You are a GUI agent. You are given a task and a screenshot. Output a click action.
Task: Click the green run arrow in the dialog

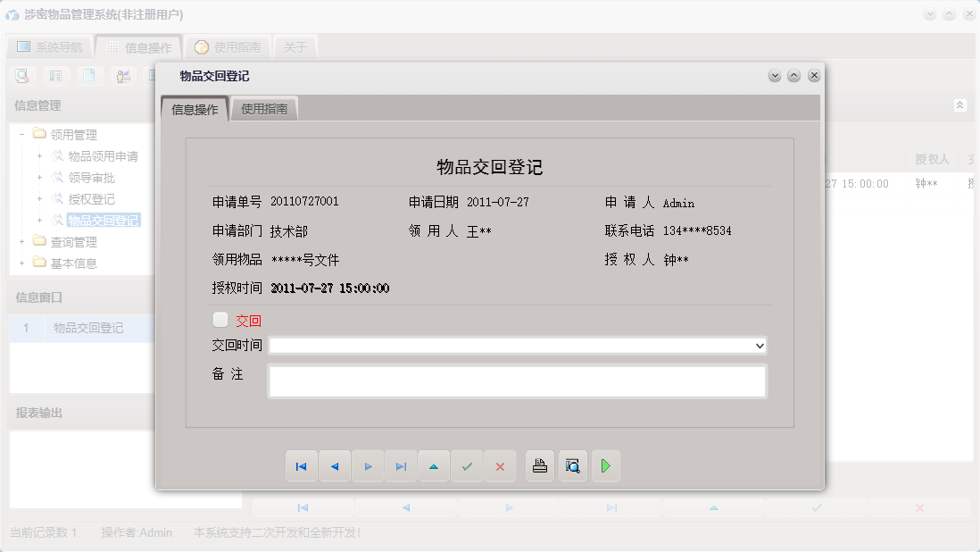[606, 465]
